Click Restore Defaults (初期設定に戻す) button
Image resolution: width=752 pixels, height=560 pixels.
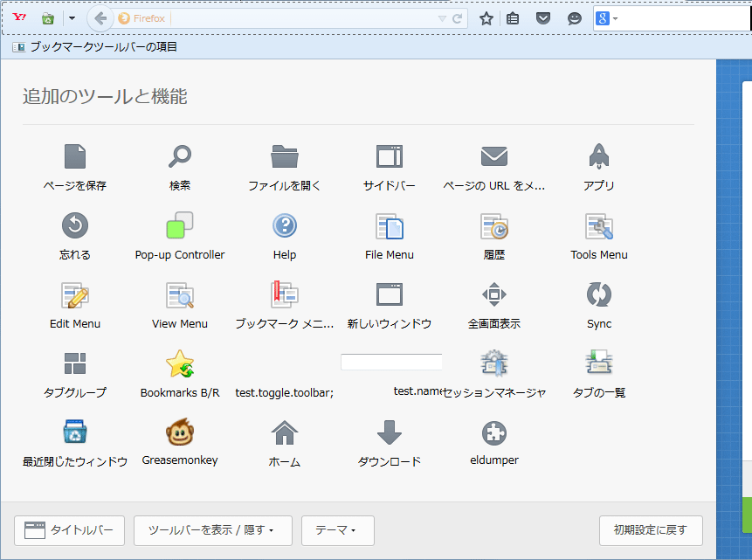[651, 530]
